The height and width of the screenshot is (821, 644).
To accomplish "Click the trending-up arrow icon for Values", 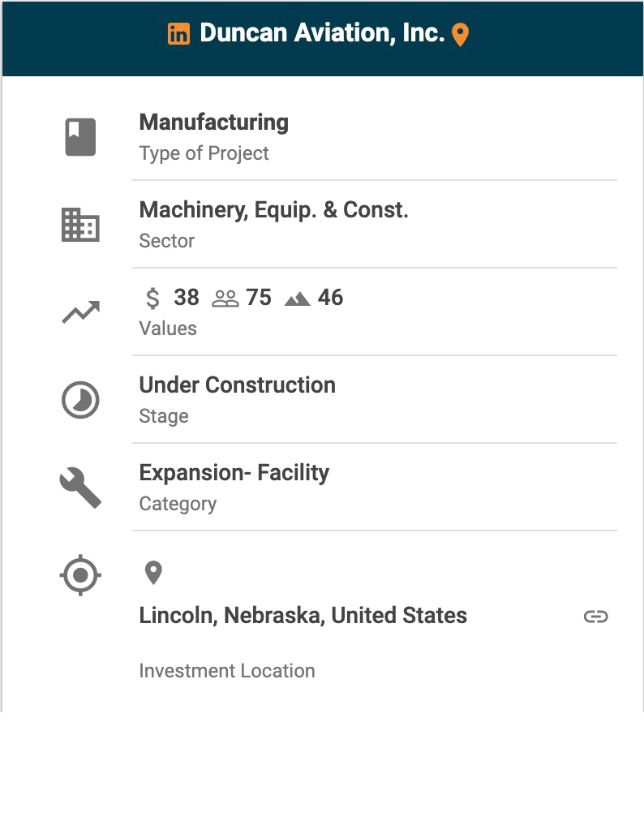I will pos(80,312).
